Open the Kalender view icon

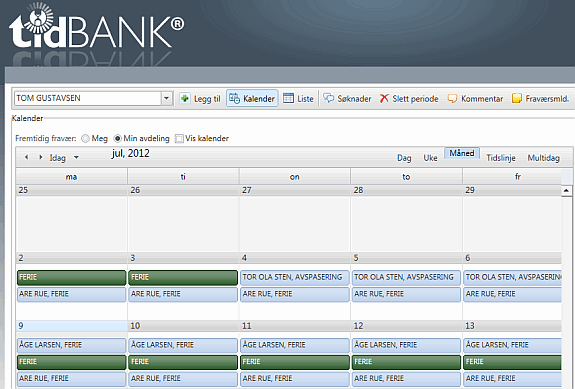coord(234,98)
